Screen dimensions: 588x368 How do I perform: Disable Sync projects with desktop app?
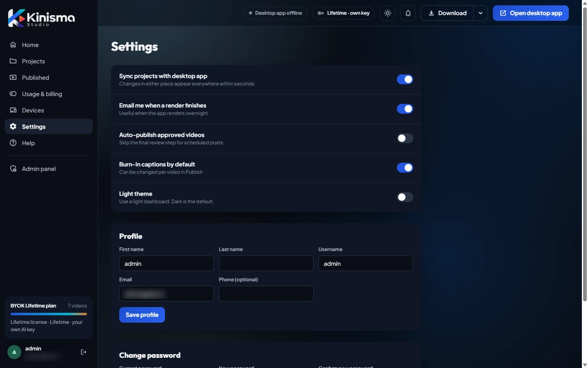coord(405,79)
